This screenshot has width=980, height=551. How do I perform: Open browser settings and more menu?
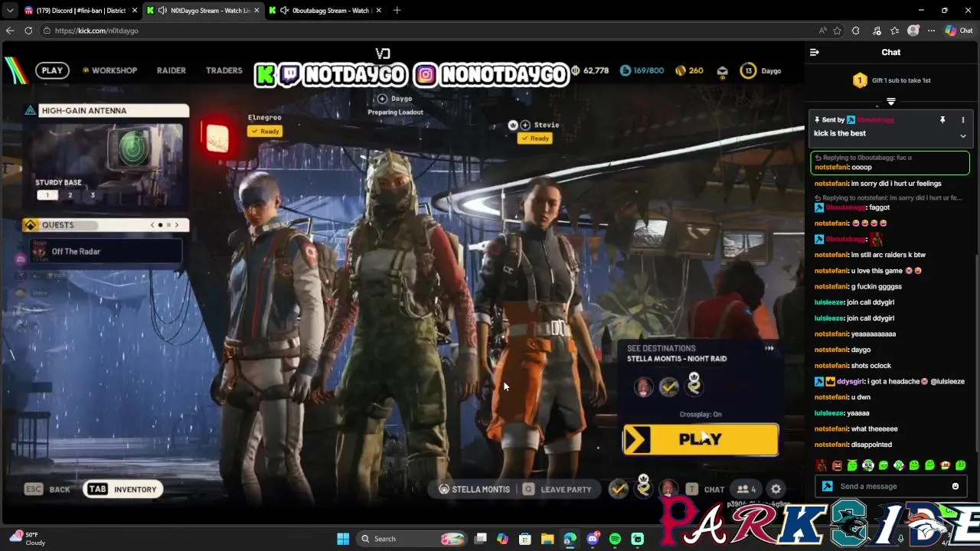click(x=931, y=31)
